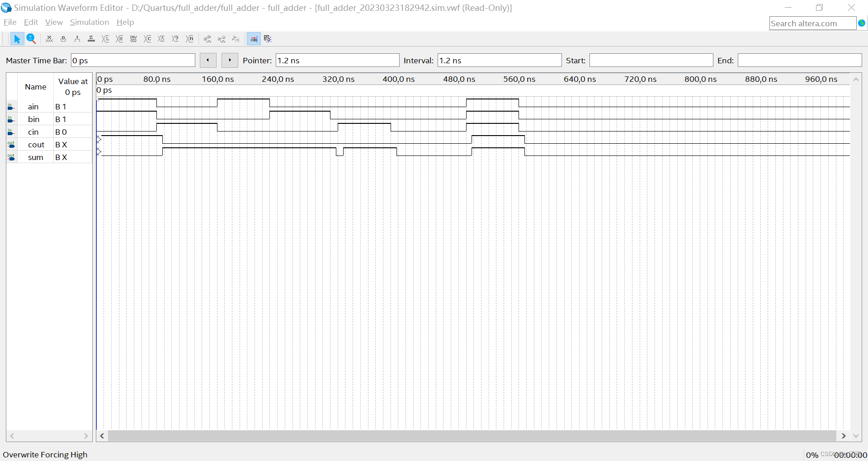Image resolution: width=868 pixels, height=461 pixels.
Task: Move time bar to next transition
Action: (x=230, y=60)
